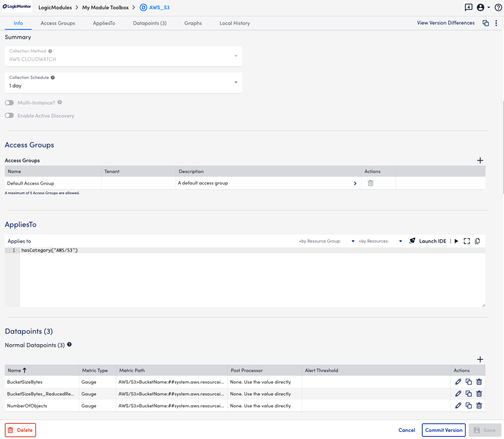Click the AWS_S3 datasource icon in breadcrumb

[x=143, y=7]
